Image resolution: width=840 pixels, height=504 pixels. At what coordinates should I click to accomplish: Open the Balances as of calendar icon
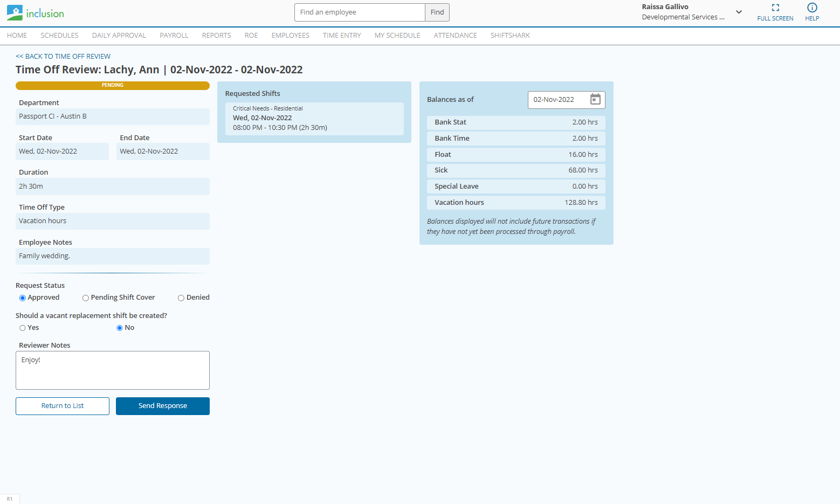(x=595, y=99)
